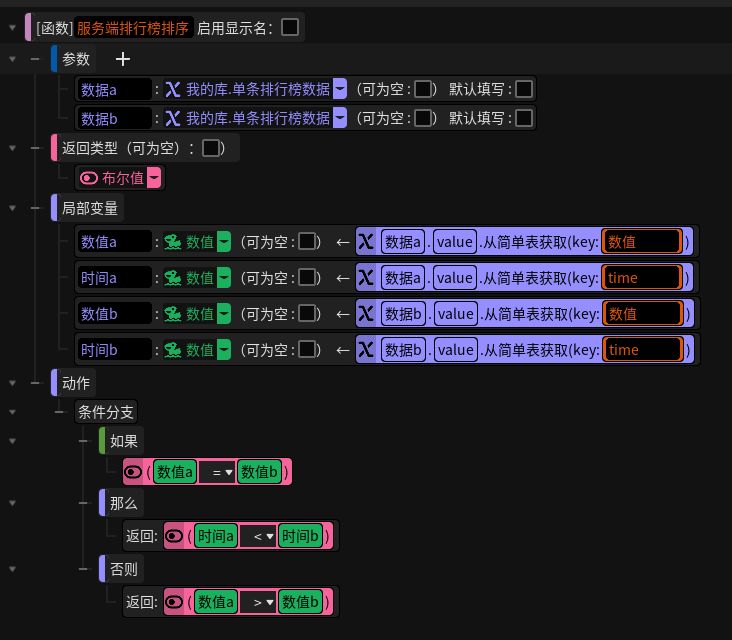The image size is (732, 640).
Task: Click the X icon in 时间b expression
Action: (366, 350)
